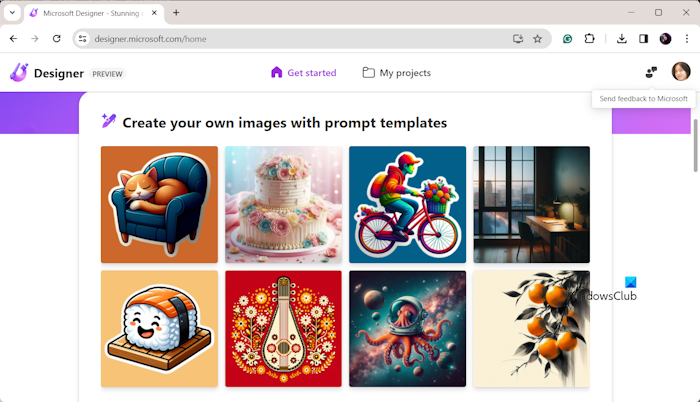Toggle the browser side panel icon
Image resolution: width=700 pixels, height=402 pixels.
coord(643,39)
